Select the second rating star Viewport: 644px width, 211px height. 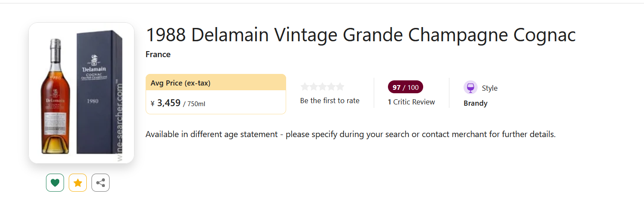tap(314, 87)
